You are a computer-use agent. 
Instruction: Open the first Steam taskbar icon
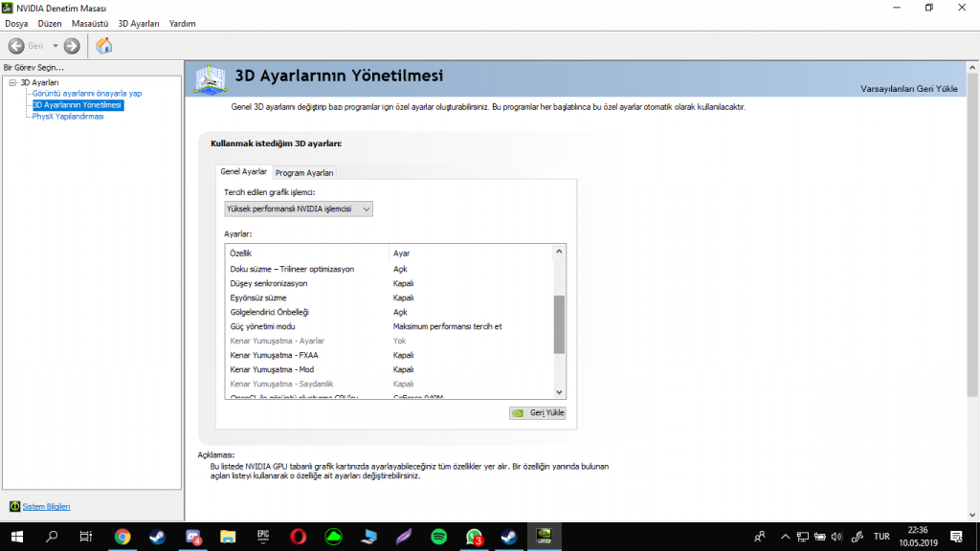coord(158,537)
